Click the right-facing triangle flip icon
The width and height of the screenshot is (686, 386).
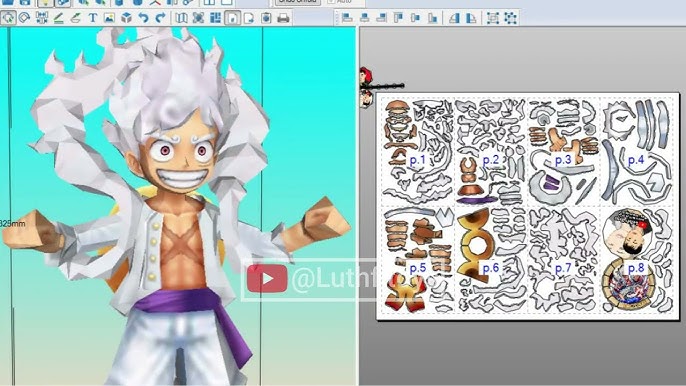(x=471, y=18)
